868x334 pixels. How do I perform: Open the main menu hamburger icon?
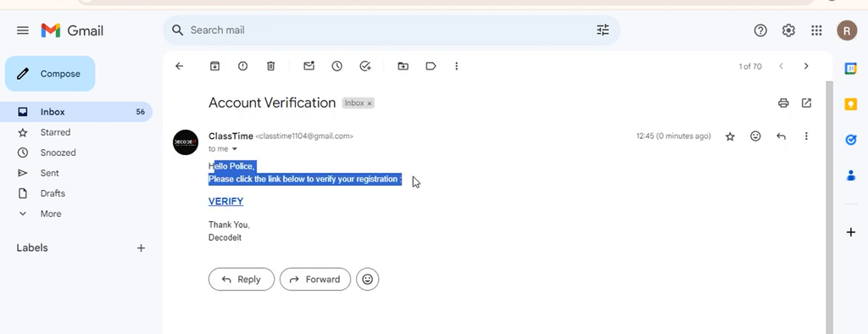23,31
